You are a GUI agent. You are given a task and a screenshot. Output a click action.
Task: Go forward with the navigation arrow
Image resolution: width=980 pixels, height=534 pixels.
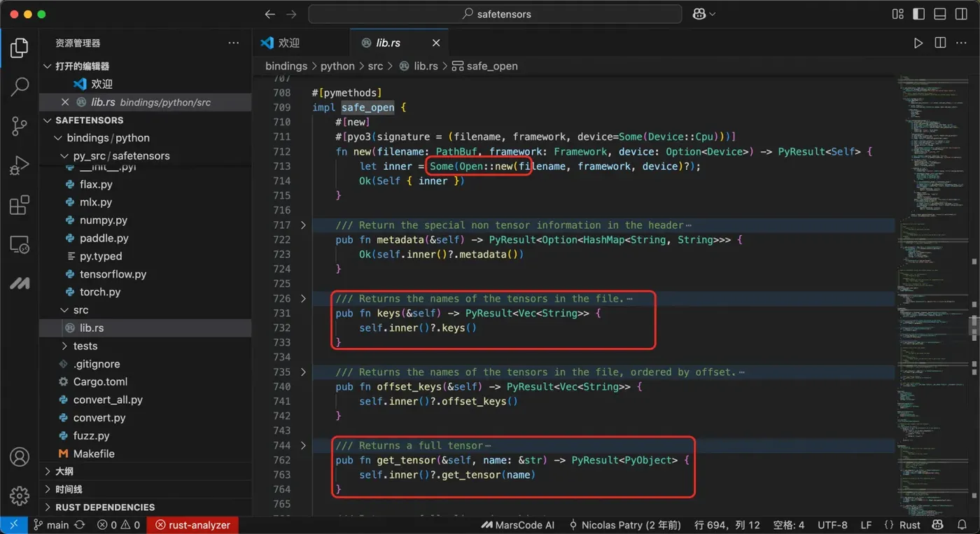[x=291, y=14]
